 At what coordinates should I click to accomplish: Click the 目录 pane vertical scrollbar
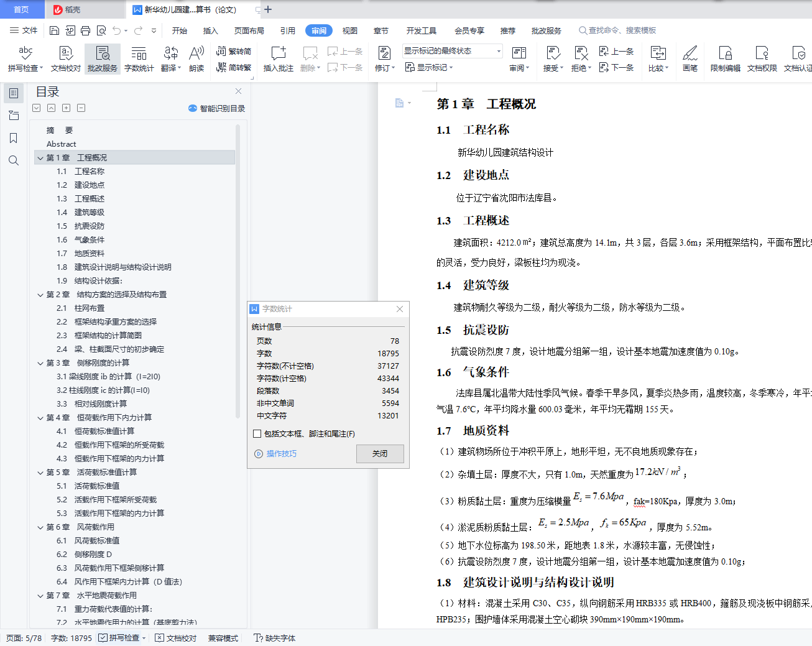238,270
